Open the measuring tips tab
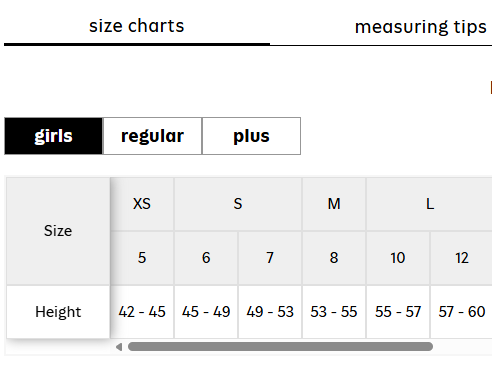 pos(421,27)
